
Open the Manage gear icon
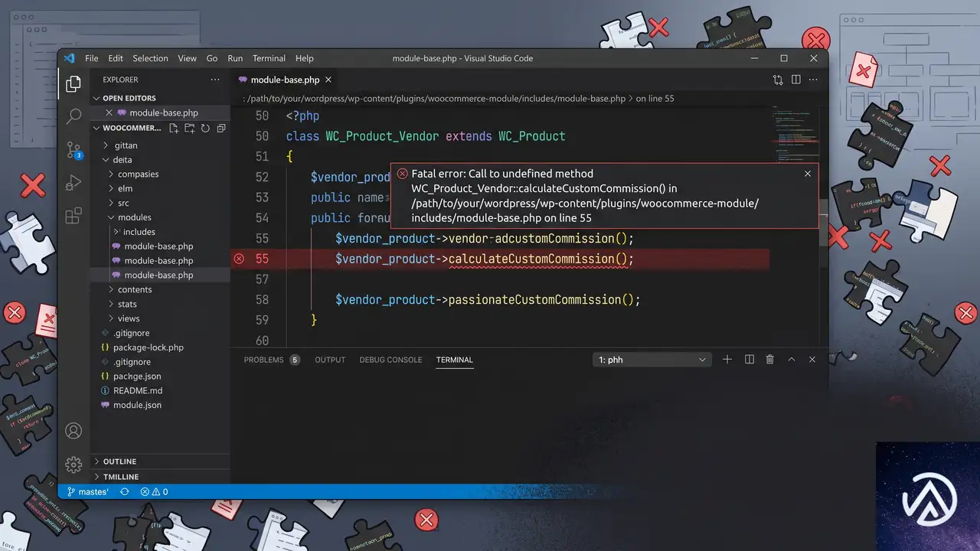(73, 464)
